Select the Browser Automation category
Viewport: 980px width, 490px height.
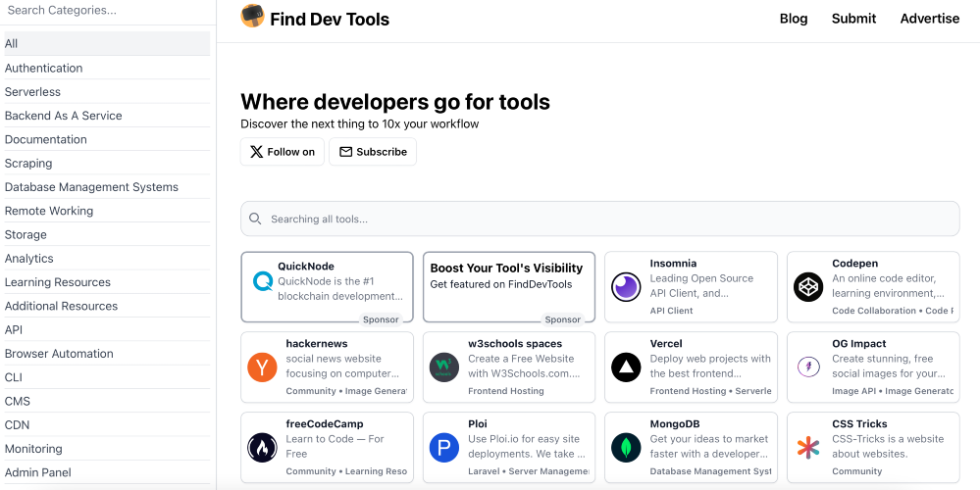click(x=107, y=354)
